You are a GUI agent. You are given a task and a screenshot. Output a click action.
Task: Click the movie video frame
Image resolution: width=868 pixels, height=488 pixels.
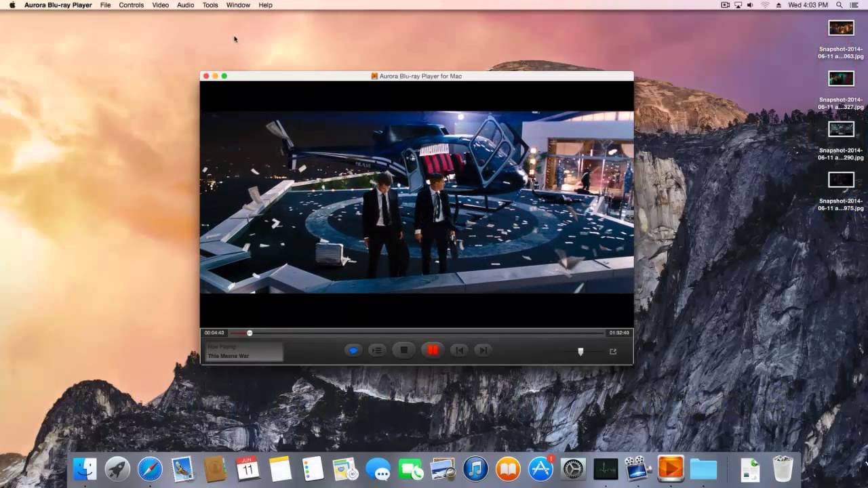click(x=417, y=202)
